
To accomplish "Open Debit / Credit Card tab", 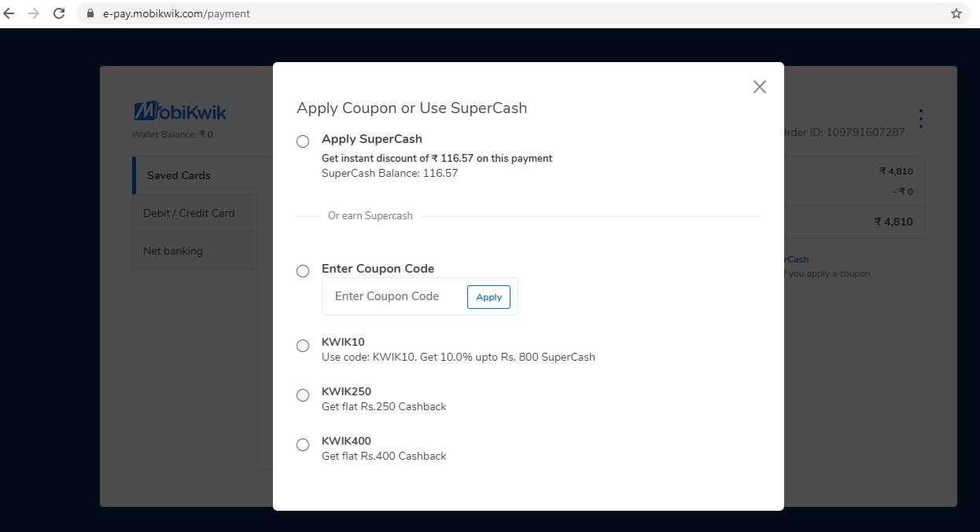I will pos(195,213).
